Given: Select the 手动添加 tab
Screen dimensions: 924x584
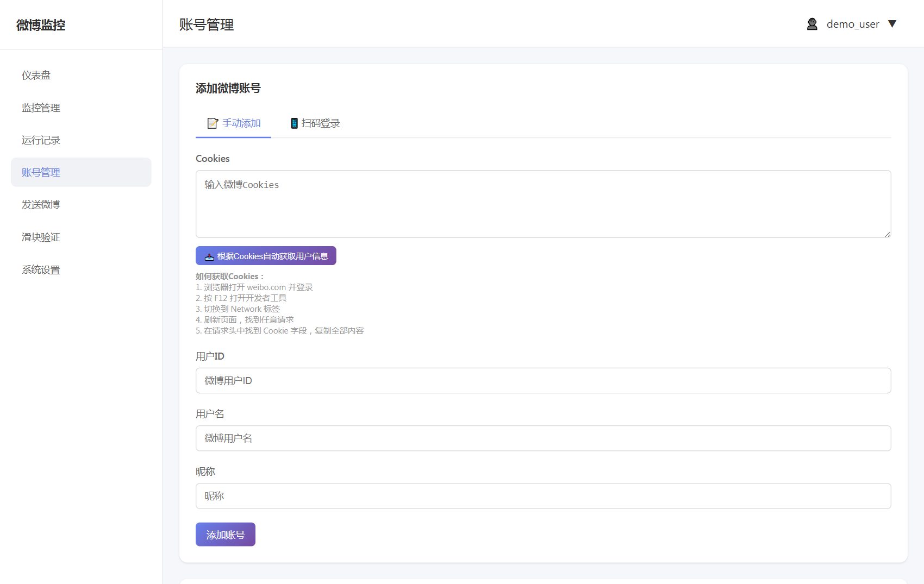Looking at the screenshot, I should (233, 123).
